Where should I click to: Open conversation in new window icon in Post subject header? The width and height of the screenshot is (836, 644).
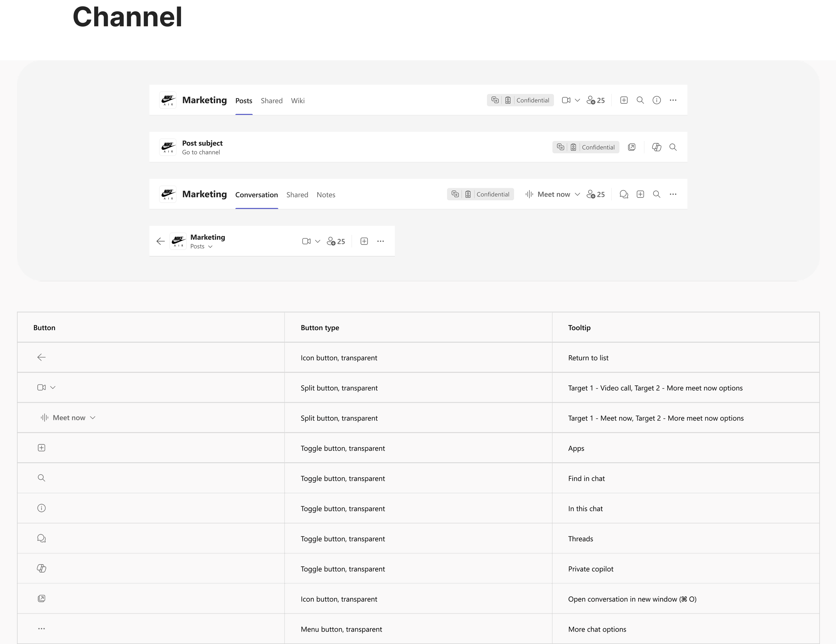[631, 147]
